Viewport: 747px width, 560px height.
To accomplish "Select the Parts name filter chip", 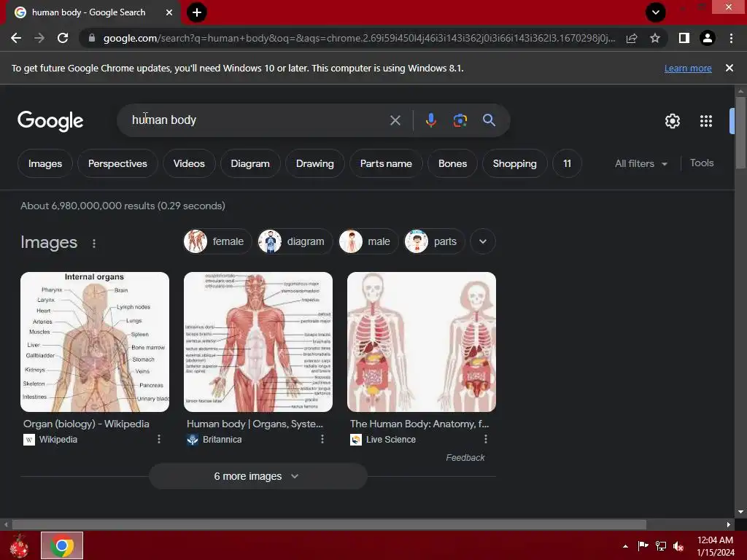I will 386,163.
